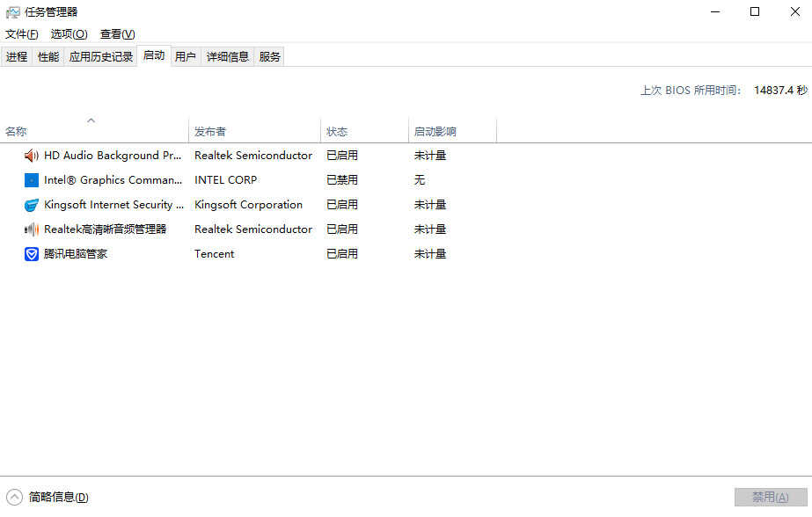The width and height of the screenshot is (812, 517).
Task: Click the Kingsoft Internet Security icon
Action: 32,205
